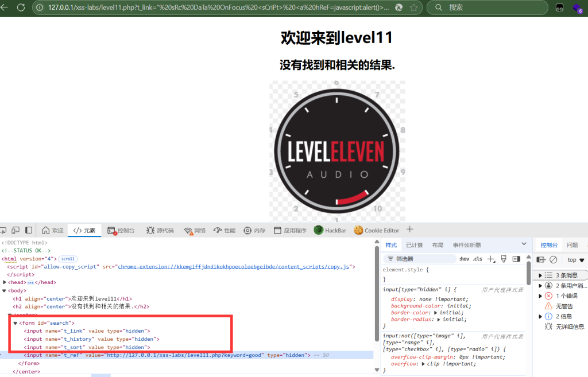Image resolution: width=588 pixels, height=377 pixels.
Task: Collapse the body element node
Action: pyautogui.click(x=5, y=290)
